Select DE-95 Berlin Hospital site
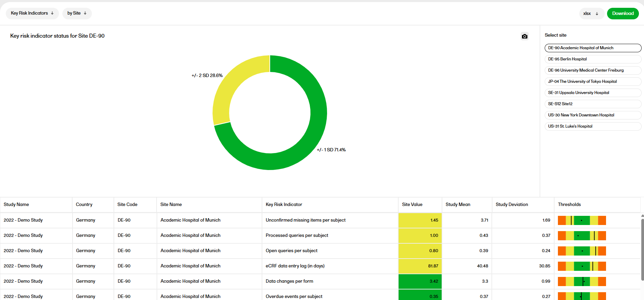The image size is (644, 300). coord(592,59)
